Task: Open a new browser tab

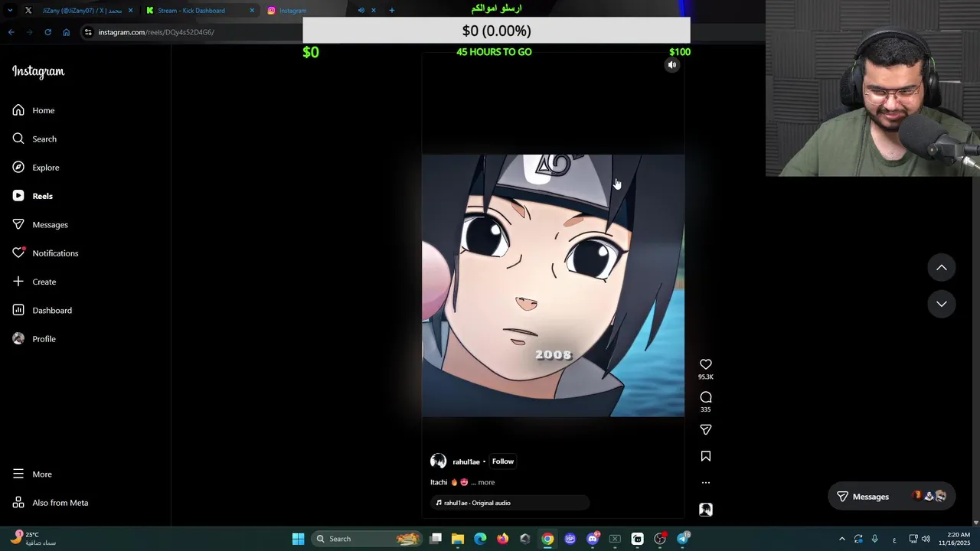Action: [x=392, y=11]
